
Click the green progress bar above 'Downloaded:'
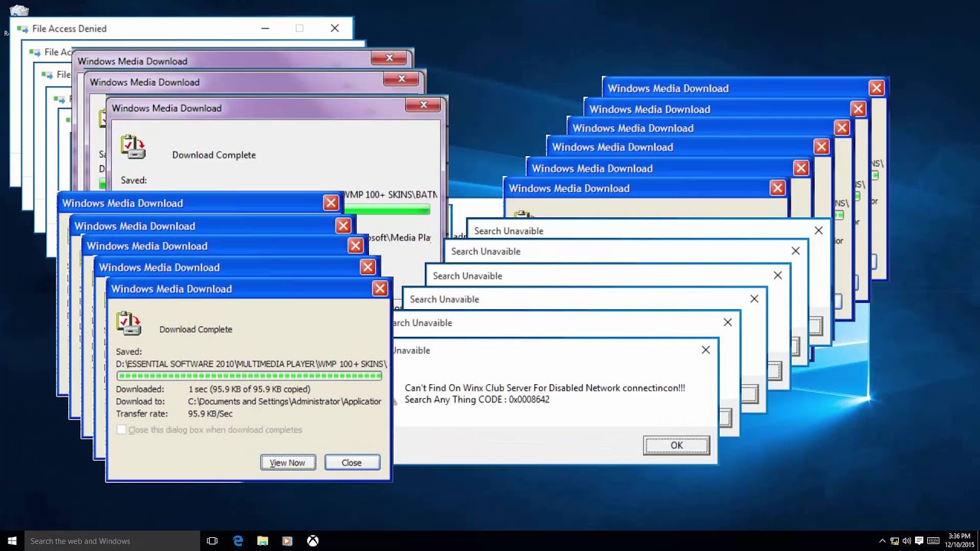coord(250,376)
